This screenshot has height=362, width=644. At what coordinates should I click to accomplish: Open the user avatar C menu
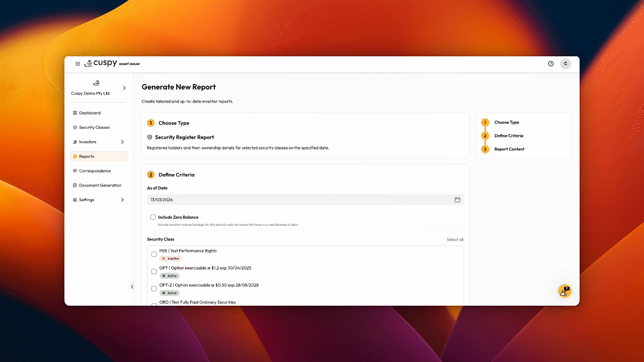click(566, 64)
